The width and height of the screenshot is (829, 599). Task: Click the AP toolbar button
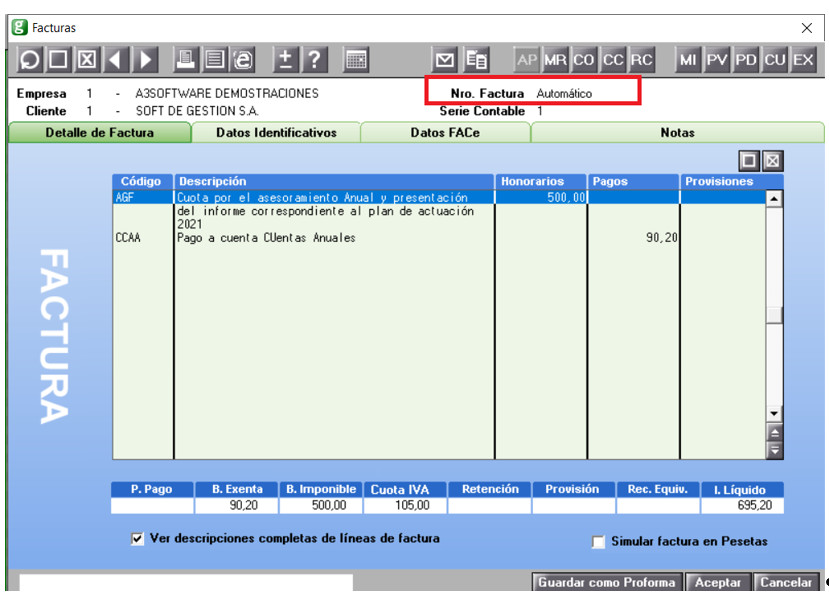(527, 60)
